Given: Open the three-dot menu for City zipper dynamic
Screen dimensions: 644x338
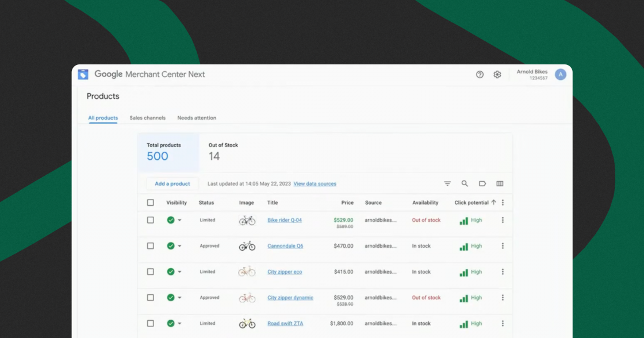Looking at the screenshot, I should (503, 298).
